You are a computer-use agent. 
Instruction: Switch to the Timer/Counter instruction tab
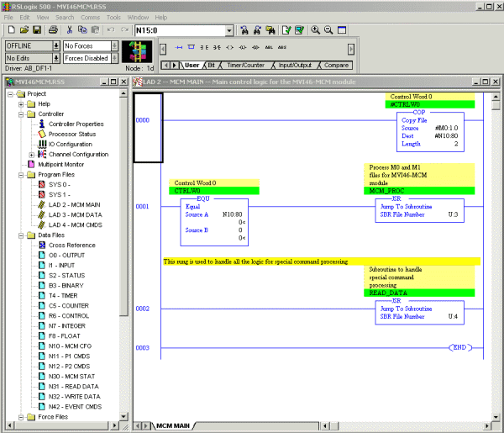pos(245,66)
